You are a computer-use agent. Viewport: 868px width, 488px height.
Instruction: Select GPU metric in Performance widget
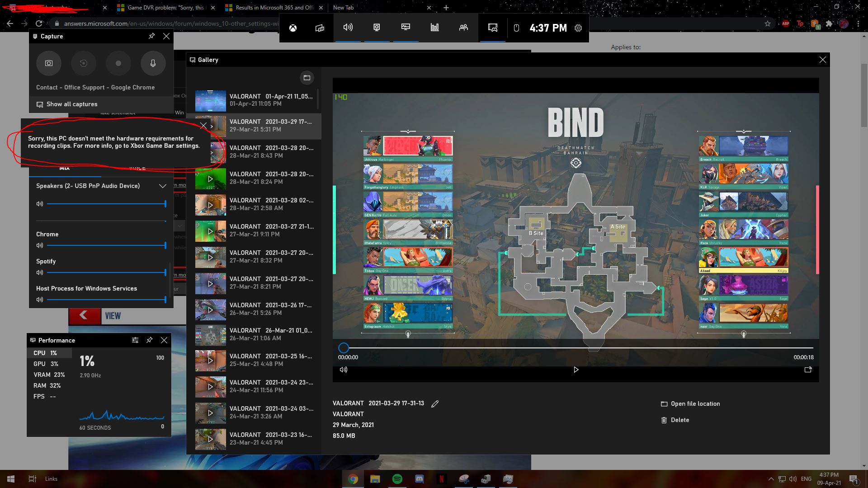tap(50, 364)
